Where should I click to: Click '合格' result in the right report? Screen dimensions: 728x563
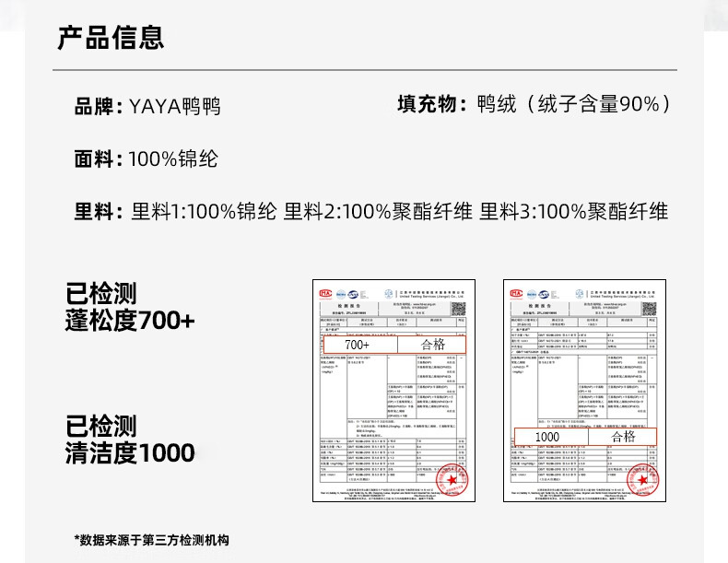(x=623, y=437)
